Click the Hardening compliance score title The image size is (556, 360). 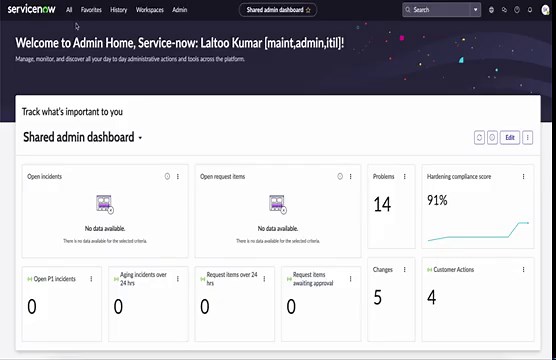point(459,176)
